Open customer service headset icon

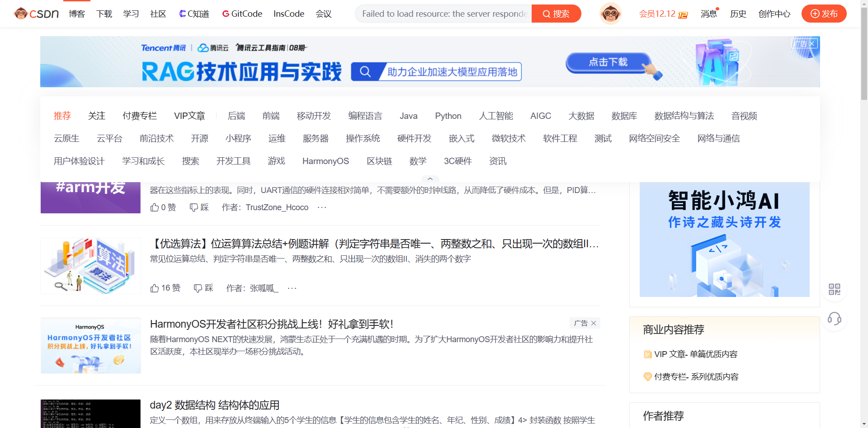click(834, 319)
